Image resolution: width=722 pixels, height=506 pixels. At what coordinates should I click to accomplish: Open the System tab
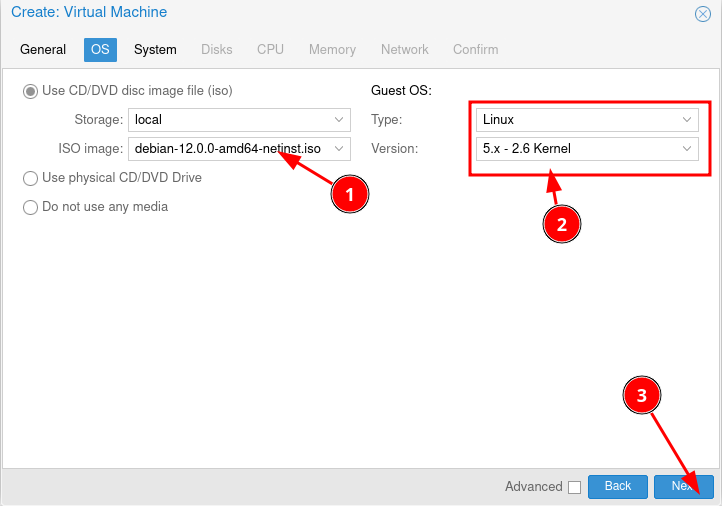coord(155,49)
